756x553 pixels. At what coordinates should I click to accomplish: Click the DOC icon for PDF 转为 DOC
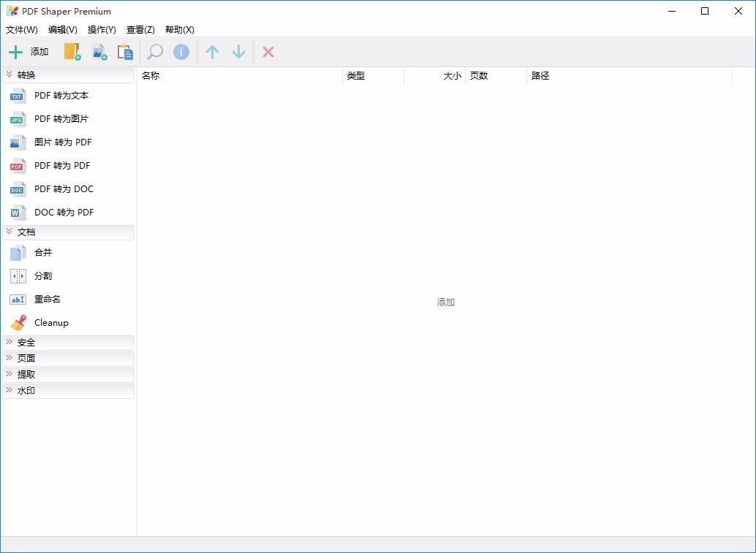point(18,189)
